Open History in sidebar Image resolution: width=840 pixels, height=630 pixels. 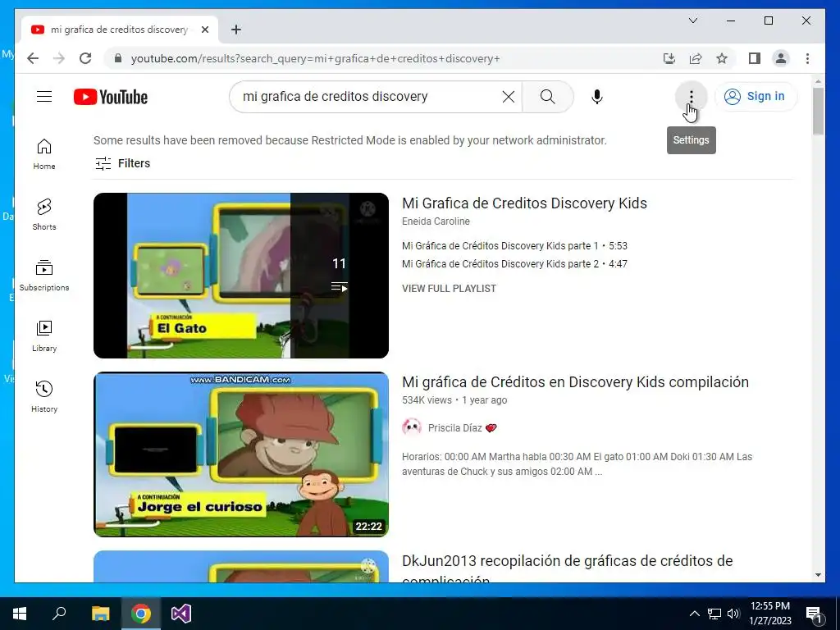[44, 396]
